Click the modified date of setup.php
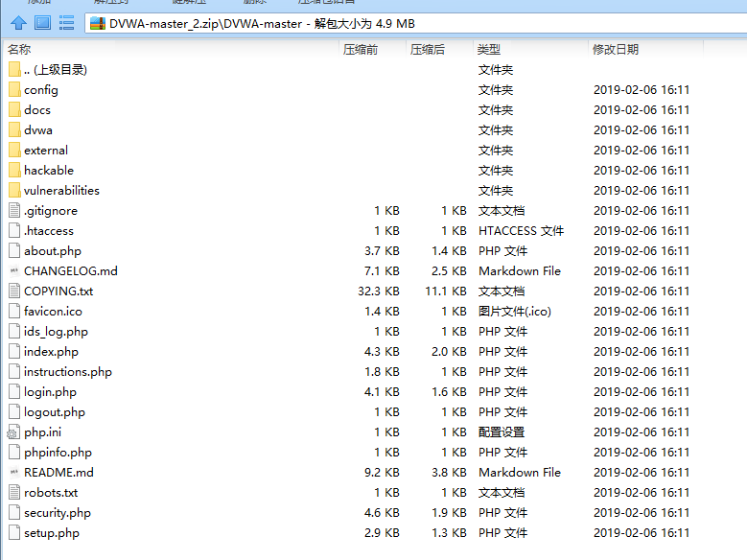This screenshot has height=560, width=747. click(642, 532)
